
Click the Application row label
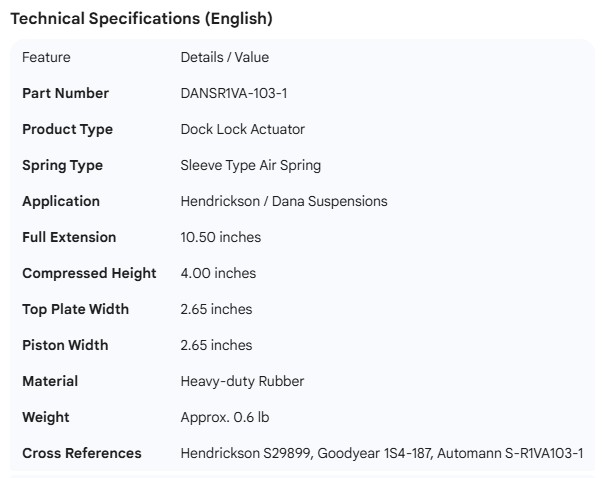61,201
